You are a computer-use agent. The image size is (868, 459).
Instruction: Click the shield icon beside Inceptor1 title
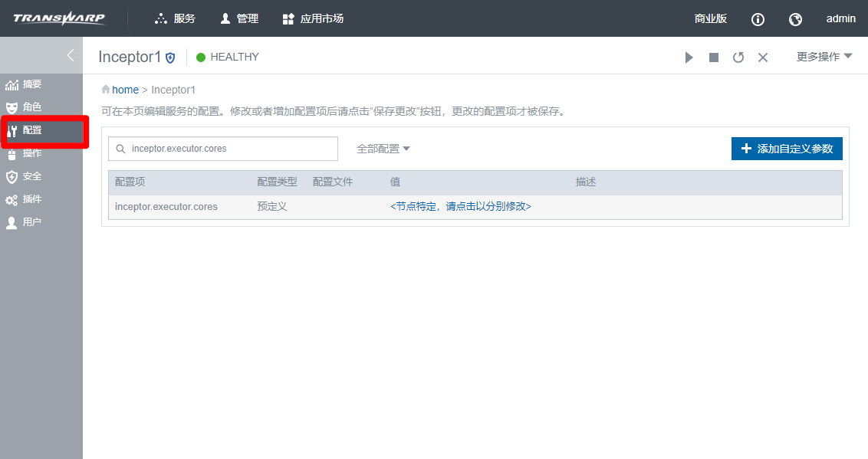170,57
